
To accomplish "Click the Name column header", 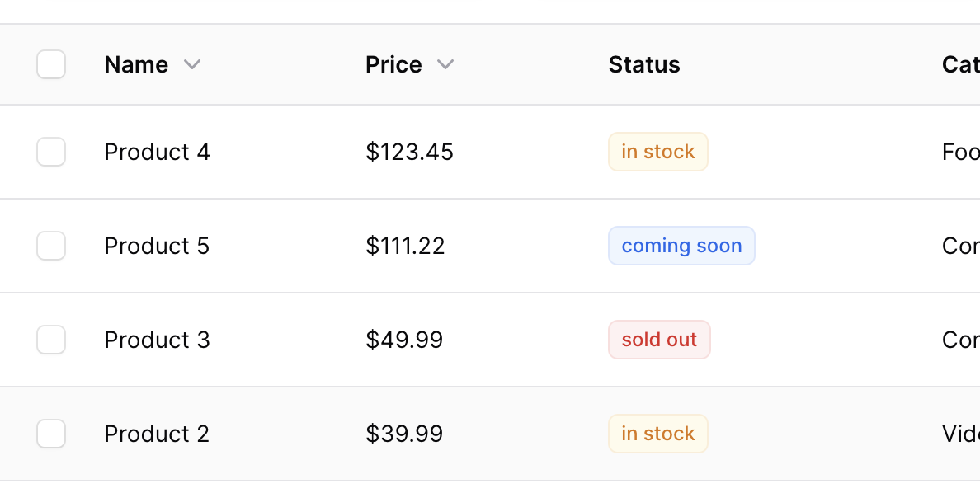I will [x=136, y=64].
